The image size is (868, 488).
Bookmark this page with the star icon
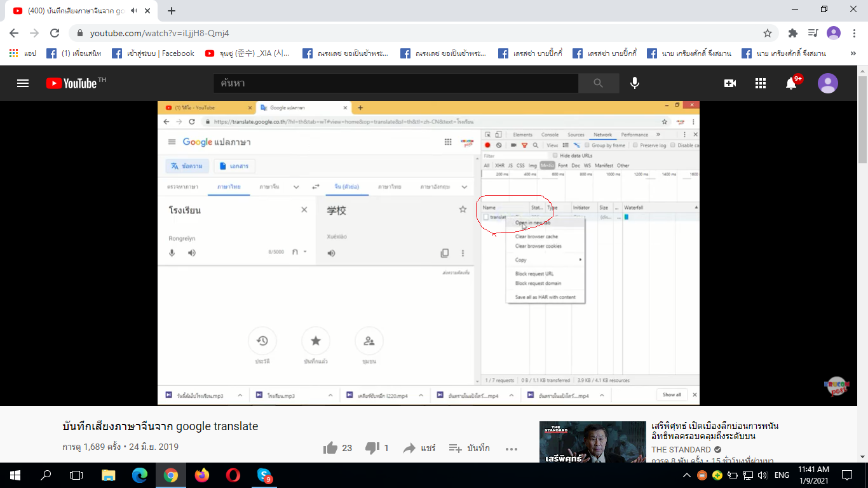click(x=768, y=33)
